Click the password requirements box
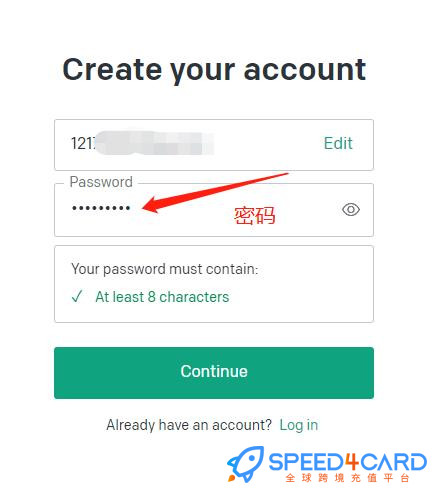 click(x=214, y=284)
